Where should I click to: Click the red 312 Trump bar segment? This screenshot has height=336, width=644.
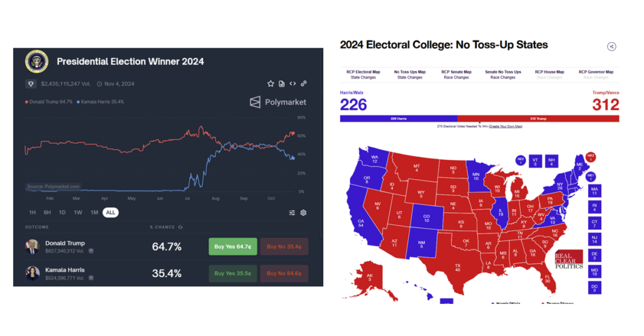coord(538,119)
